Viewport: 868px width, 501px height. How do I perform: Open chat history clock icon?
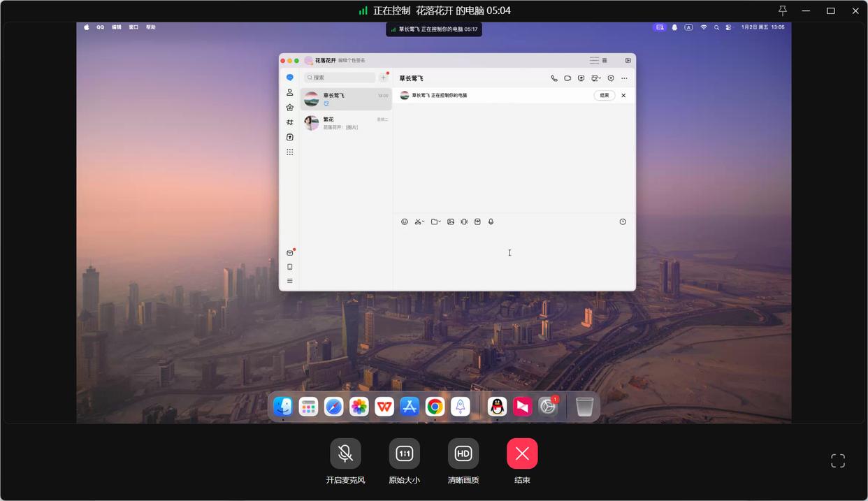pos(623,222)
